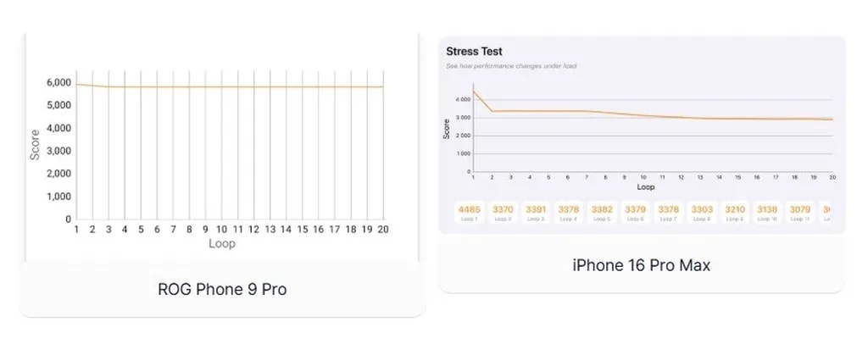The width and height of the screenshot is (868, 344).
Task: Click the iPhone 16 Pro Max caption
Action: click(x=642, y=265)
